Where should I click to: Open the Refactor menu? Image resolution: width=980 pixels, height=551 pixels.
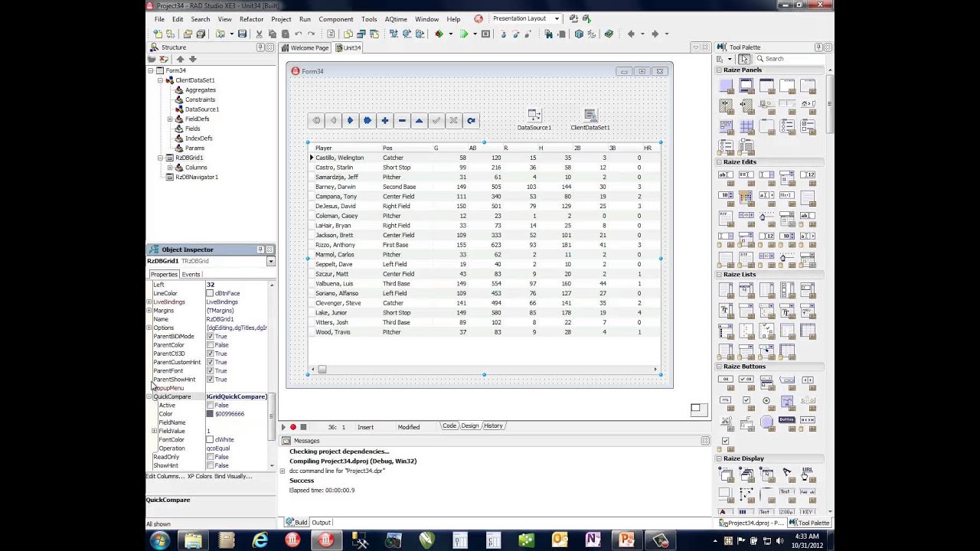251,19
